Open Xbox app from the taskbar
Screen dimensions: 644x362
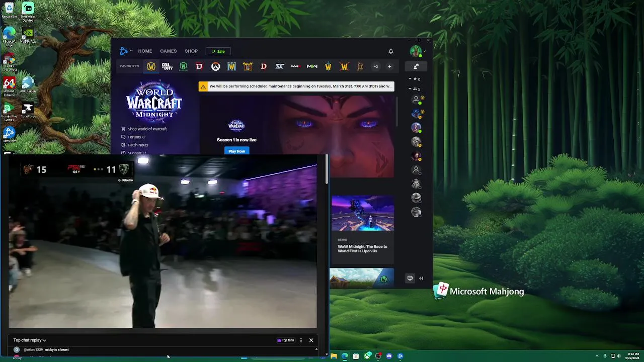tap(367, 356)
